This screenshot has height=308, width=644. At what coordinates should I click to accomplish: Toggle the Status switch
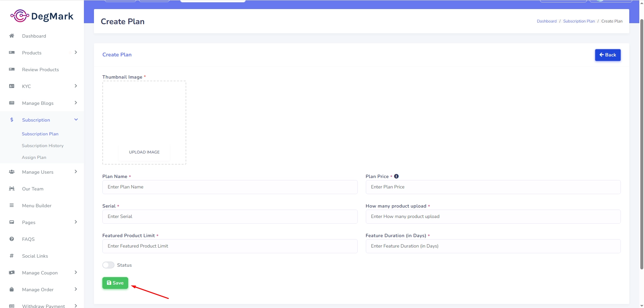pos(108,265)
